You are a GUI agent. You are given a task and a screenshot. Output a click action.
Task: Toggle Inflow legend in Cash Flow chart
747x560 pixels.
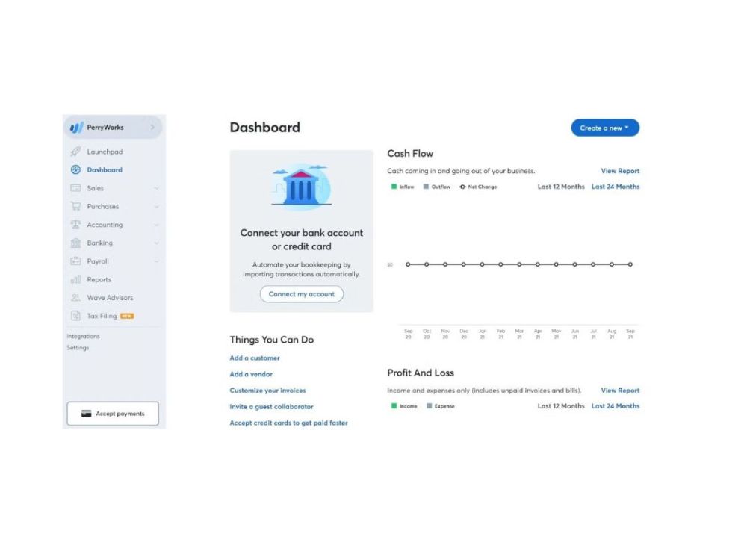(403, 187)
